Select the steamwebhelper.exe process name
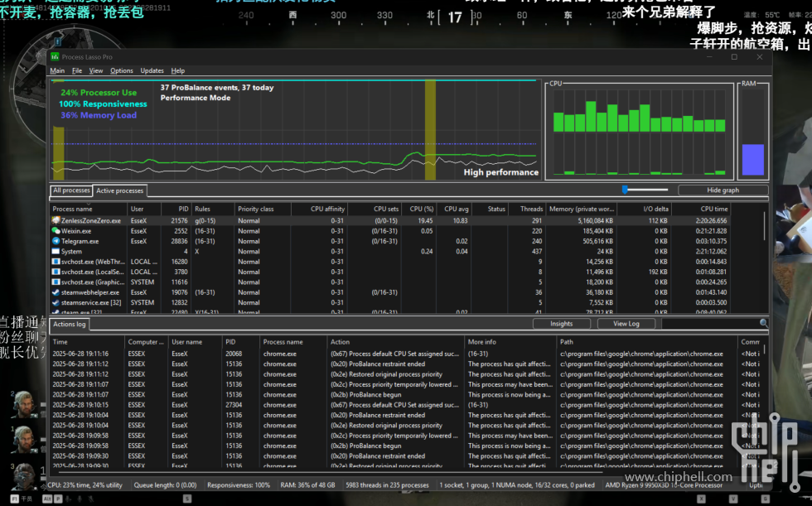The height and width of the screenshot is (506, 812). 90,292
